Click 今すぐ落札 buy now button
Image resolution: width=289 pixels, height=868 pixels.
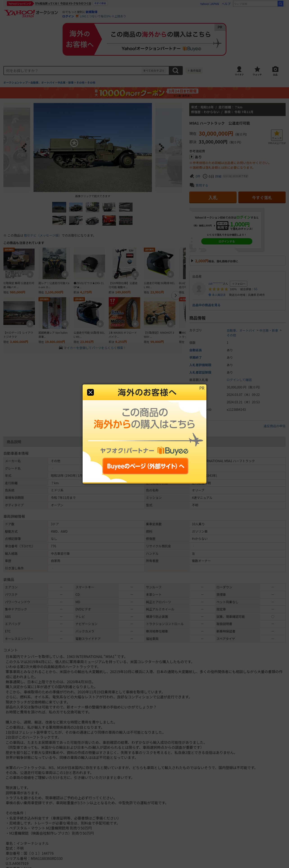262,197
